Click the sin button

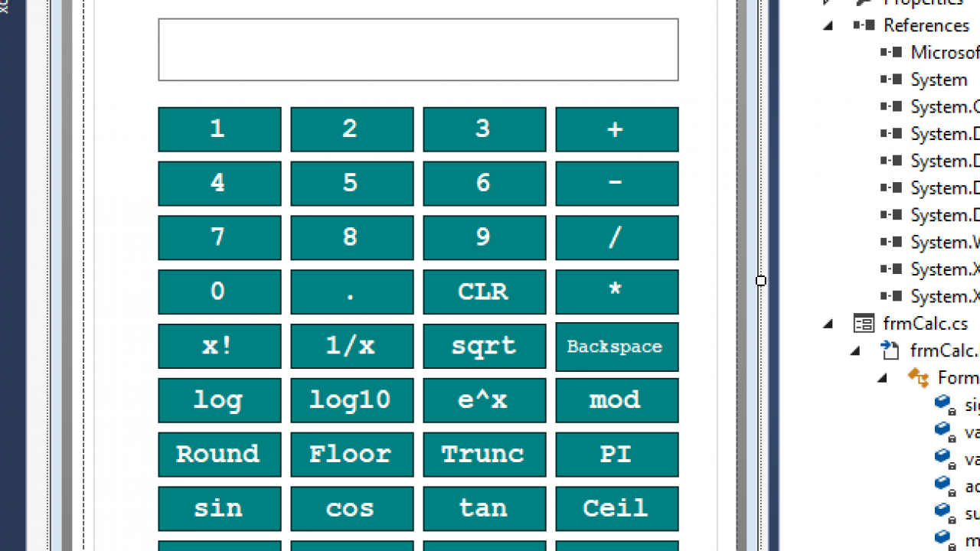coord(220,510)
